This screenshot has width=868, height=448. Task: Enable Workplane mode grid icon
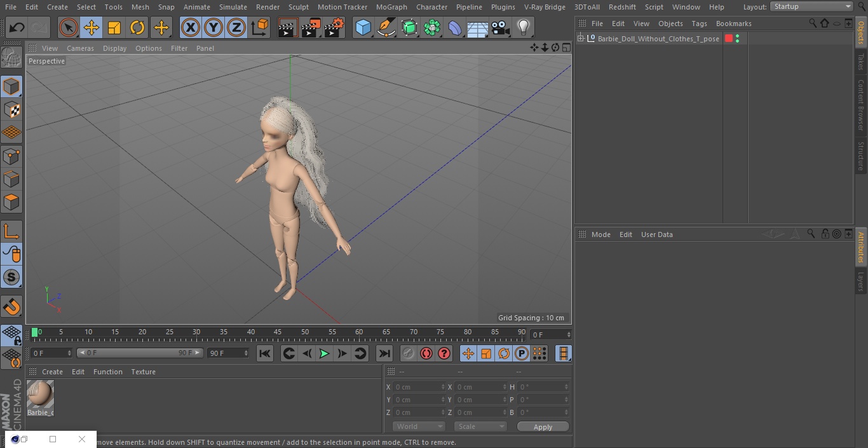pyautogui.click(x=11, y=132)
